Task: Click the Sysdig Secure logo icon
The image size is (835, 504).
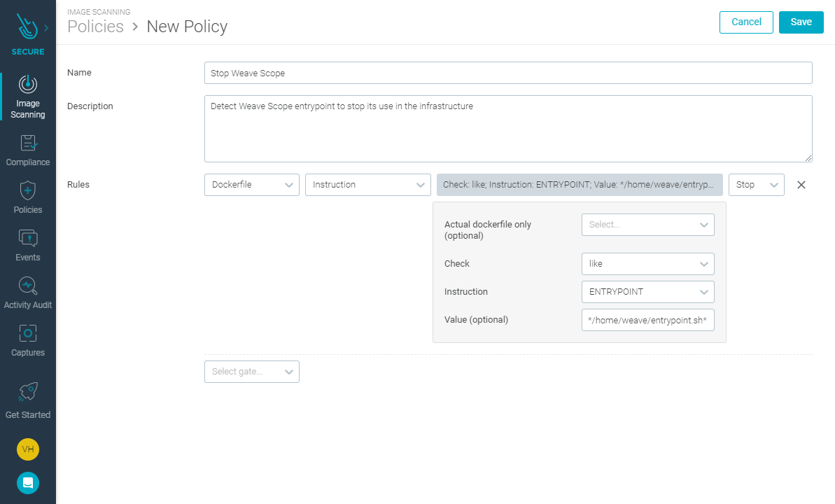Action: (27, 26)
